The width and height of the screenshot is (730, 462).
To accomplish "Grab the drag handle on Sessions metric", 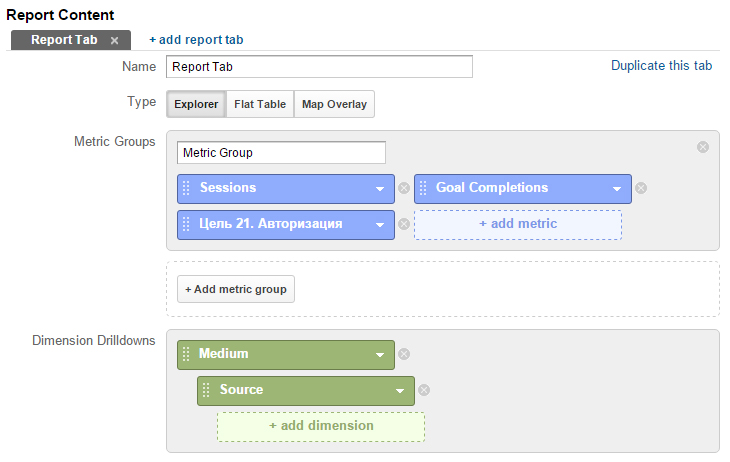I will (x=186, y=188).
